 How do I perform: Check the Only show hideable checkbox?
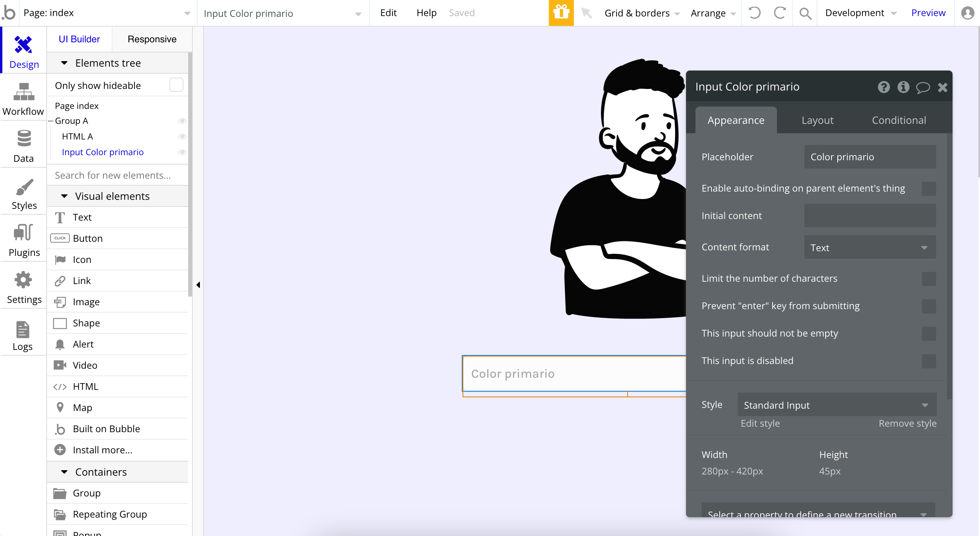(x=176, y=85)
